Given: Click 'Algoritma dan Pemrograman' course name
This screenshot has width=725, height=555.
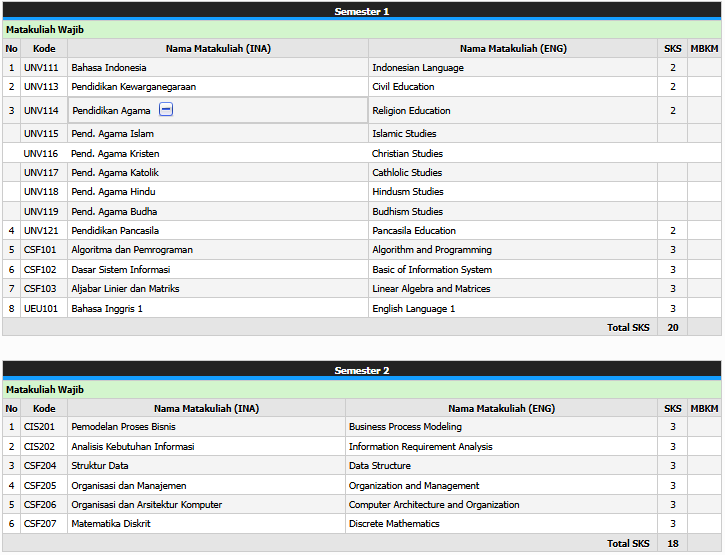Looking at the screenshot, I should pyautogui.click(x=132, y=250).
